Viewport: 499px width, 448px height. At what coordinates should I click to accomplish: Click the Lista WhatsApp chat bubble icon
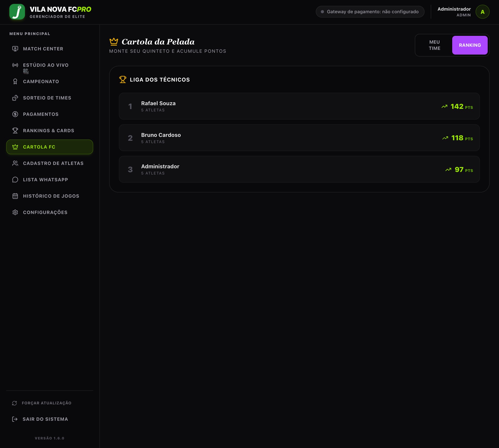point(15,180)
